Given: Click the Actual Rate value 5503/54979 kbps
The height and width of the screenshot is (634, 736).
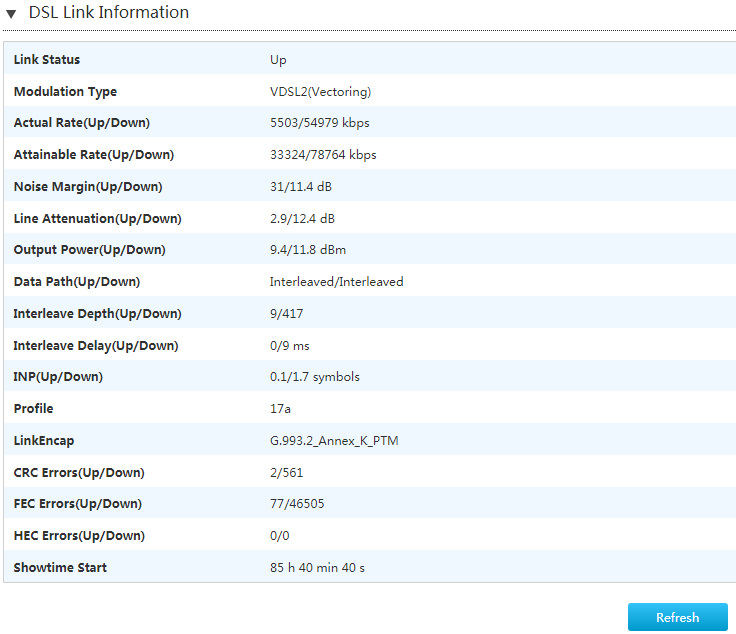Looking at the screenshot, I should point(319,123).
